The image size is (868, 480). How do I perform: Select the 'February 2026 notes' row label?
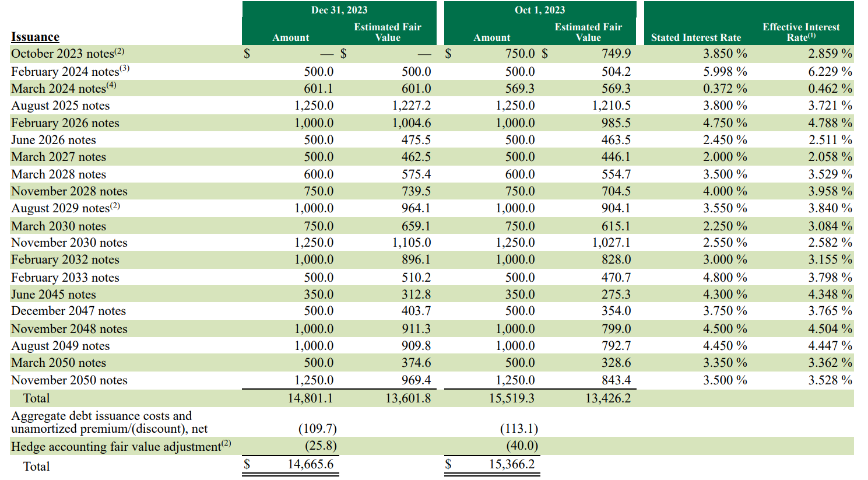pos(65,123)
